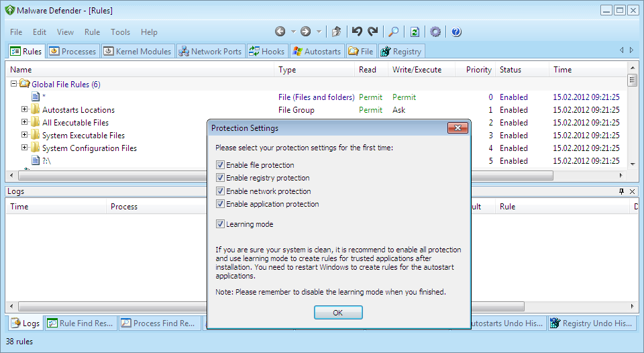Click the Up one level toolbar icon

pyautogui.click(x=336, y=32)
